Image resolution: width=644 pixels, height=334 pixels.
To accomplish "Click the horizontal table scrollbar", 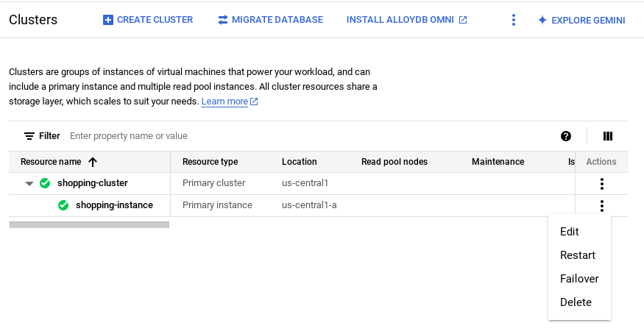I will click(89, 224).
